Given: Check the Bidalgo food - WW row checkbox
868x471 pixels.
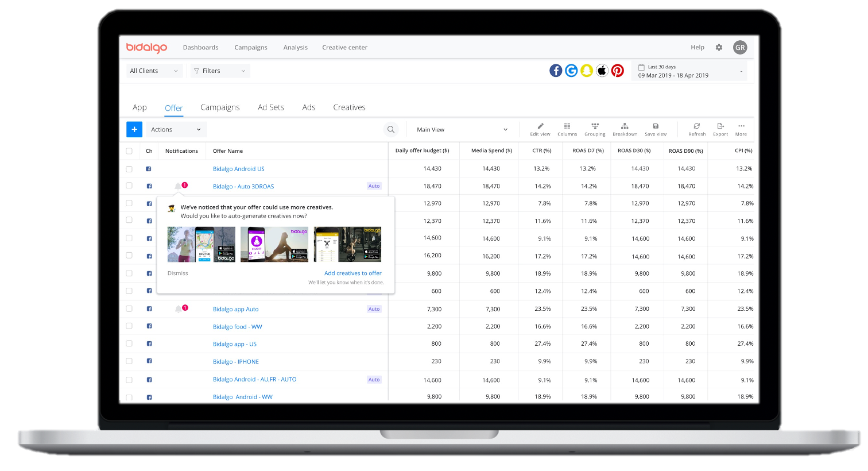Looking at the screenshot, I should coord(129,326).
